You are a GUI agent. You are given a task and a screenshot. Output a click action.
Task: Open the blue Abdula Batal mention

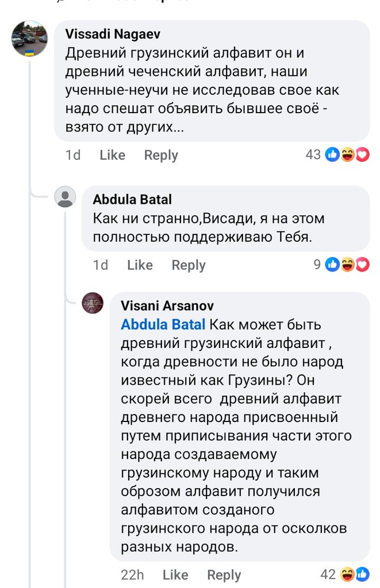click(x=163, y=324)
